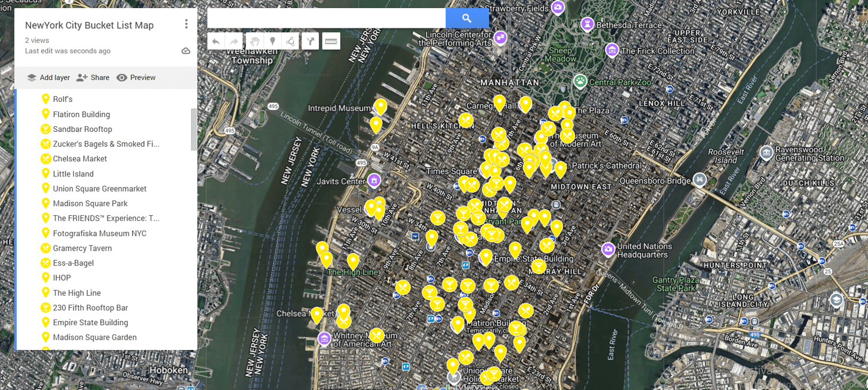
Task: Click the Undo arrow in the map toolbar
Action: [x=216, y=41]
